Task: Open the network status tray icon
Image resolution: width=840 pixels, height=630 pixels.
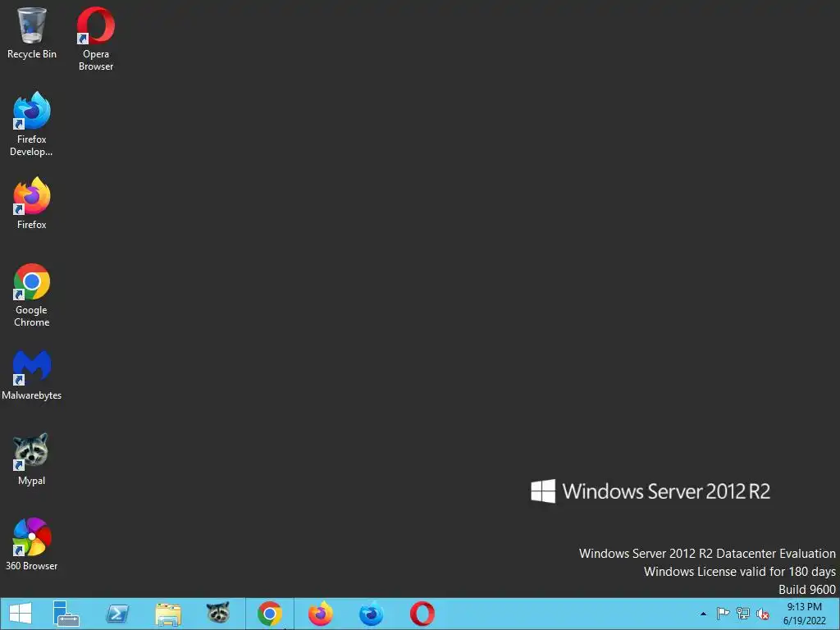Action: pos(743,614)
